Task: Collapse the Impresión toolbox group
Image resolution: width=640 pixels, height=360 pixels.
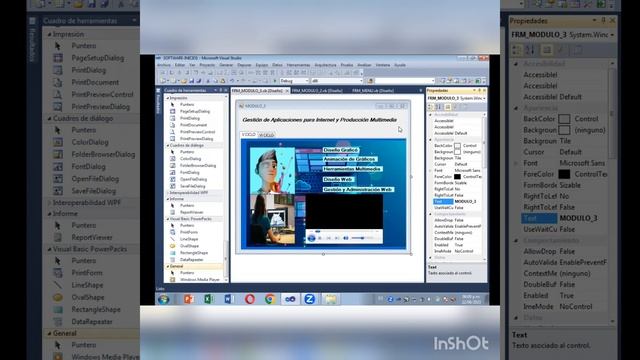Action: coord(167,98)
